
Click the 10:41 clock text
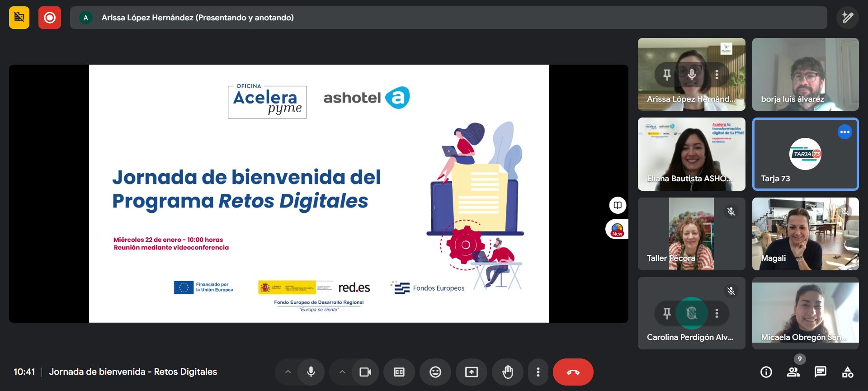(x=24, y=372)
